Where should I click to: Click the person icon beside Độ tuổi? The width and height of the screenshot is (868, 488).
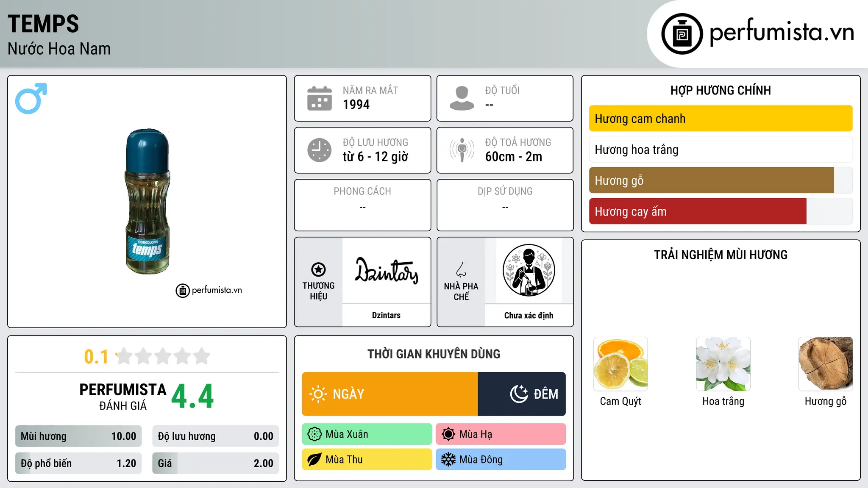(x=462, y=98)
